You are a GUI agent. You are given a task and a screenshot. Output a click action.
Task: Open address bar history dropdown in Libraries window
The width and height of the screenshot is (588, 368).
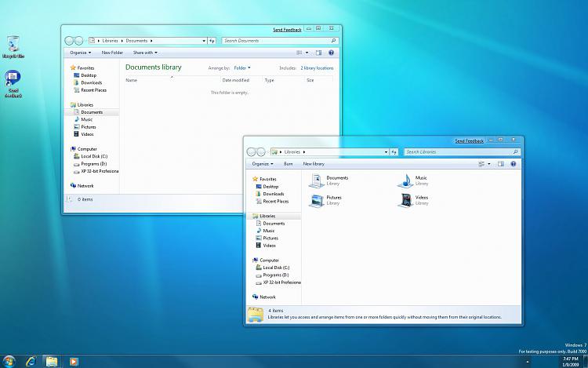[386, 152]
